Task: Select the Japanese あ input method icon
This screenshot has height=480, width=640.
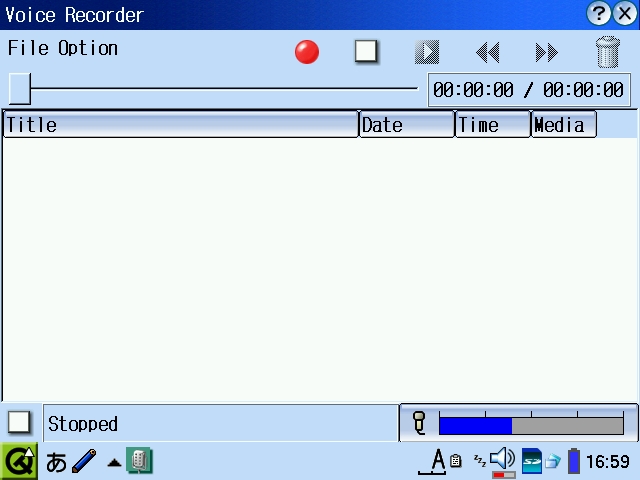Action: (56, 462)
